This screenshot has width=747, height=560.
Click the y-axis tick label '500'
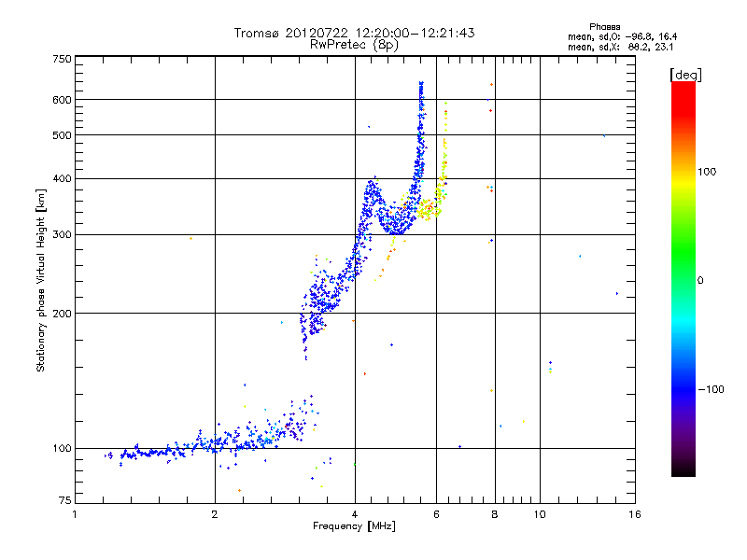tap(62, 135)
